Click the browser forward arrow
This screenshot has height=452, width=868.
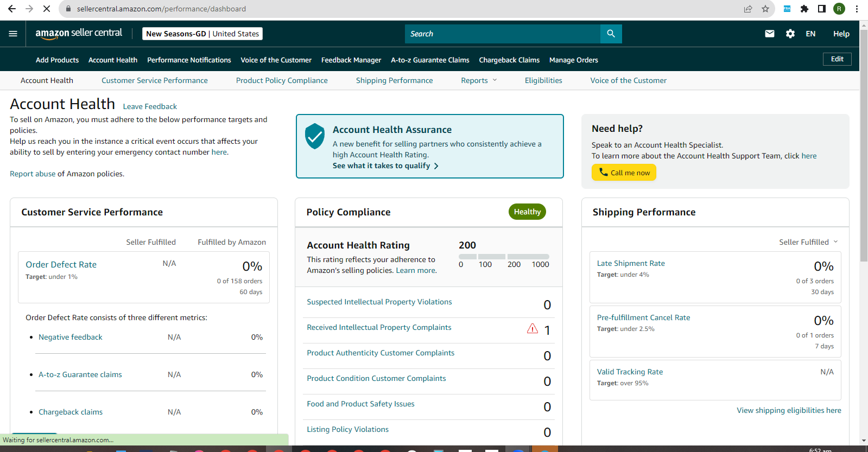(29, 9)
